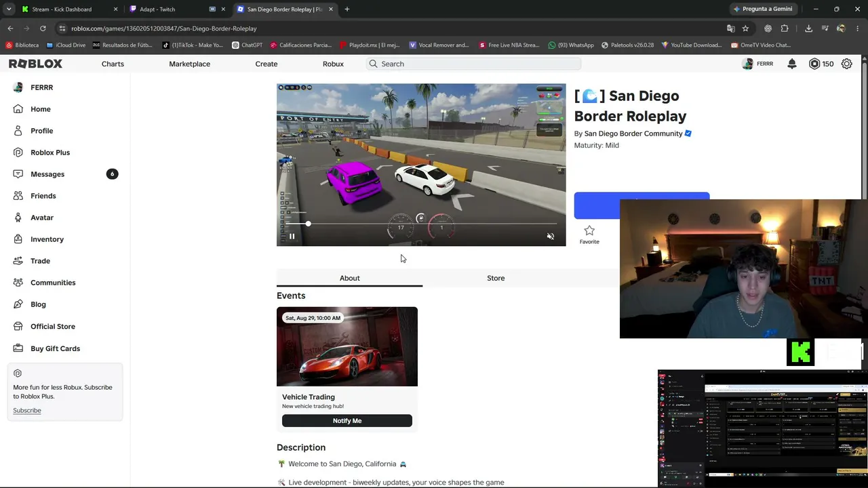The image size is (868, 488).
Task: Open the Paletools v26.0.28 bookmark
Action: [627, 45]
